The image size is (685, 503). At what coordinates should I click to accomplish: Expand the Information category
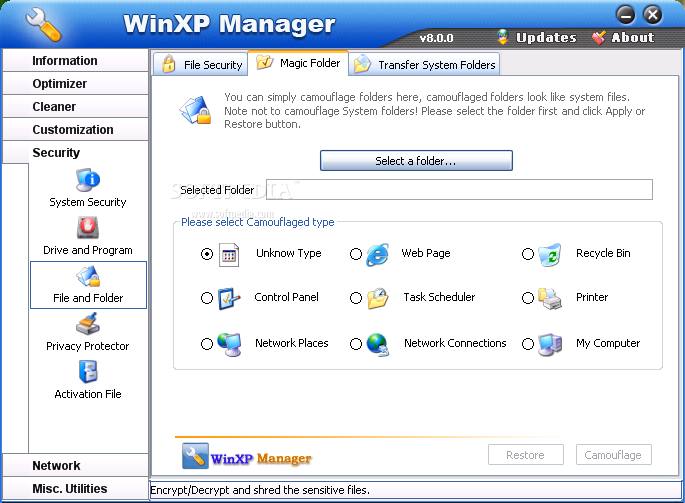coord(75,60)
